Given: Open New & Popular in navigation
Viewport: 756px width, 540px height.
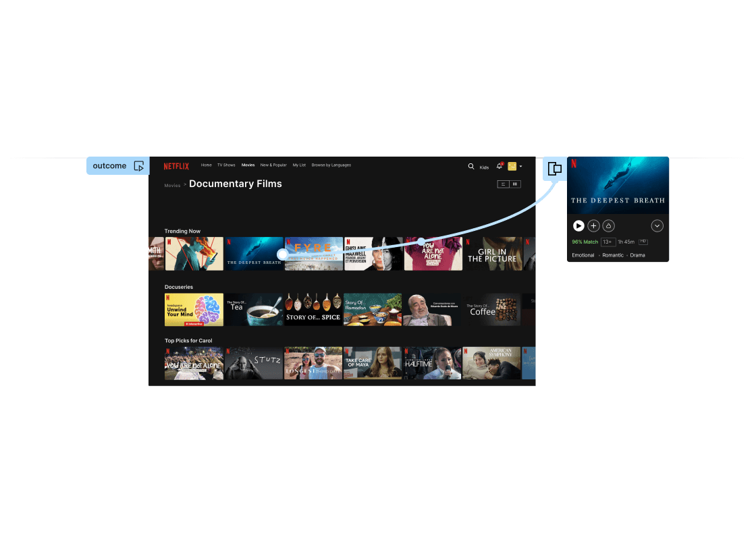Looking at the screenshot, I should coord(273,165).
